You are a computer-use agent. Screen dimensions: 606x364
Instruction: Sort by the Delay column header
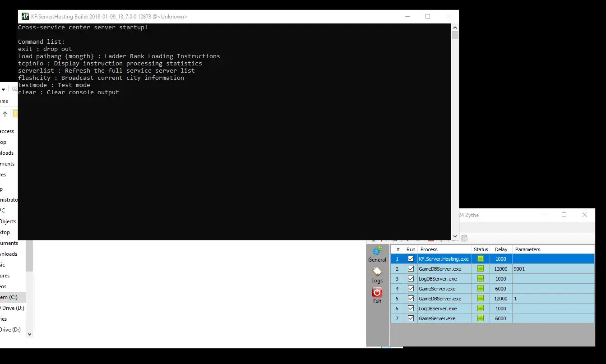click(501, 249)
